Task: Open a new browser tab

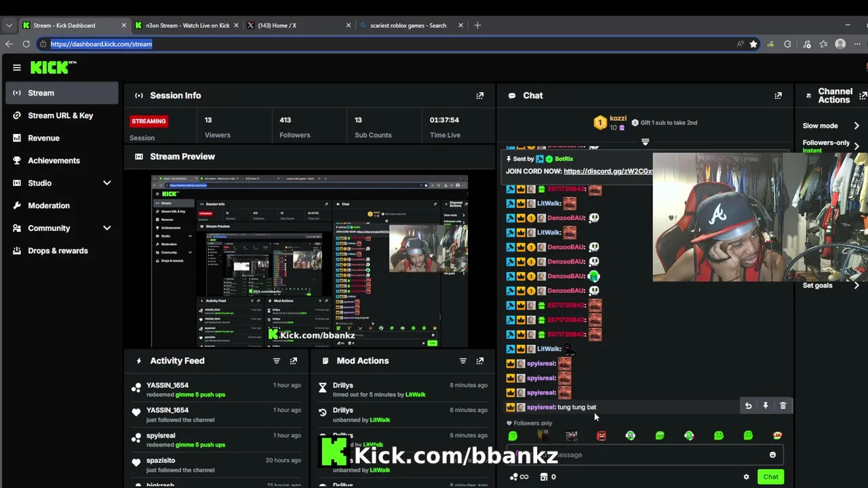Action: (x=477, y=25)
